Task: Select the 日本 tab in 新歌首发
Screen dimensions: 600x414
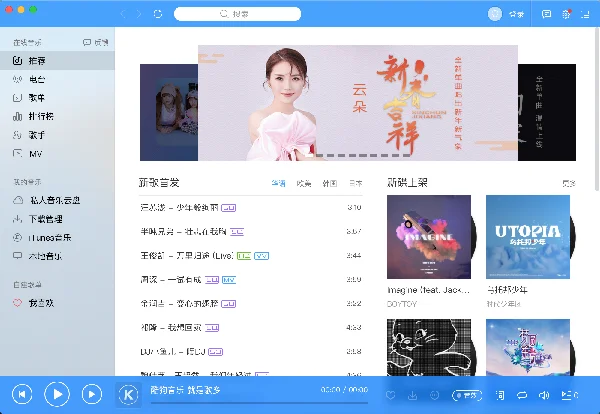Action: [x=355, y=183]
